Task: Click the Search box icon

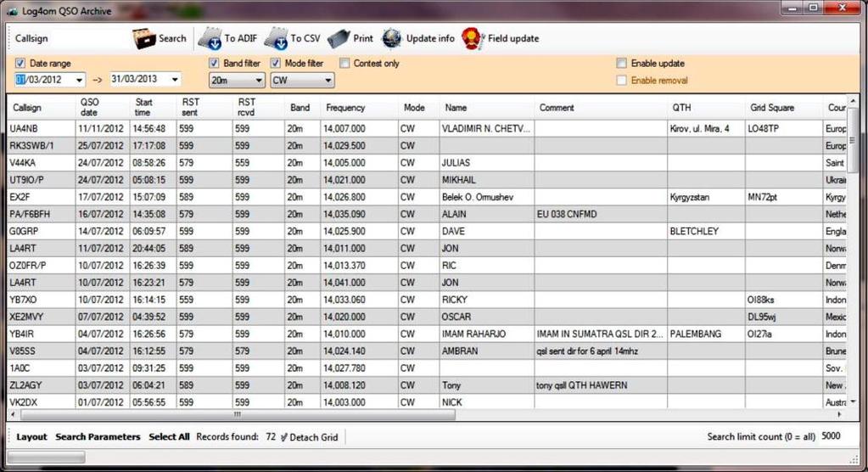Action: pos(144,39)
